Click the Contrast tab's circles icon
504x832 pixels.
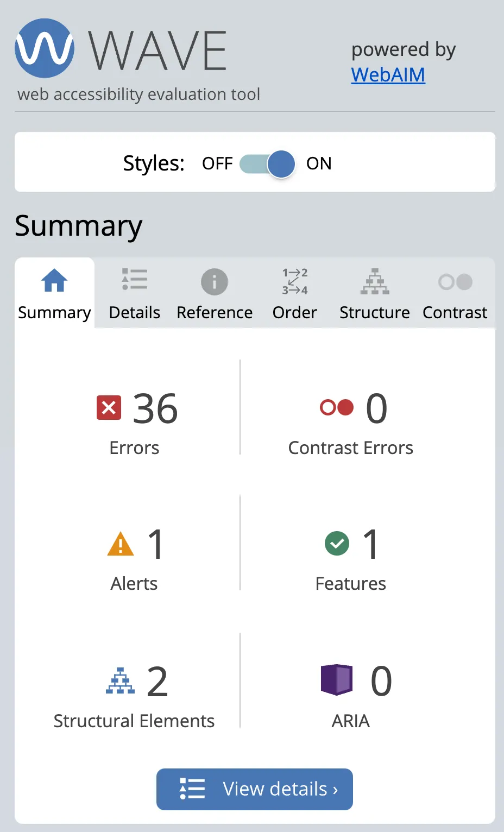coord(455,282)
